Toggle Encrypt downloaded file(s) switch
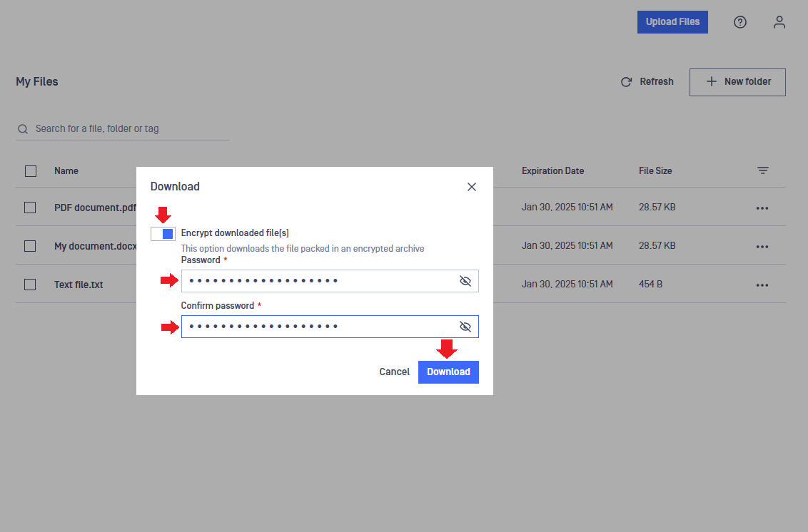The width and height of the screenshot is (808, 532). pyautogui.click(x=163, y=234)
